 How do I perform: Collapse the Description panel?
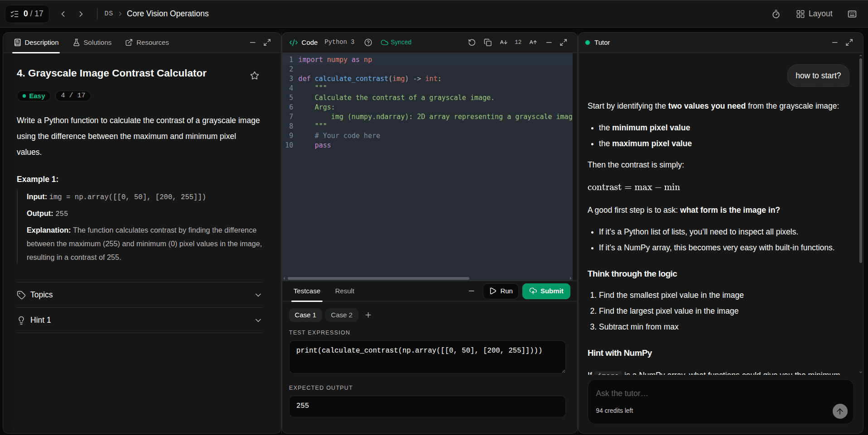click(x=253, y=43)
